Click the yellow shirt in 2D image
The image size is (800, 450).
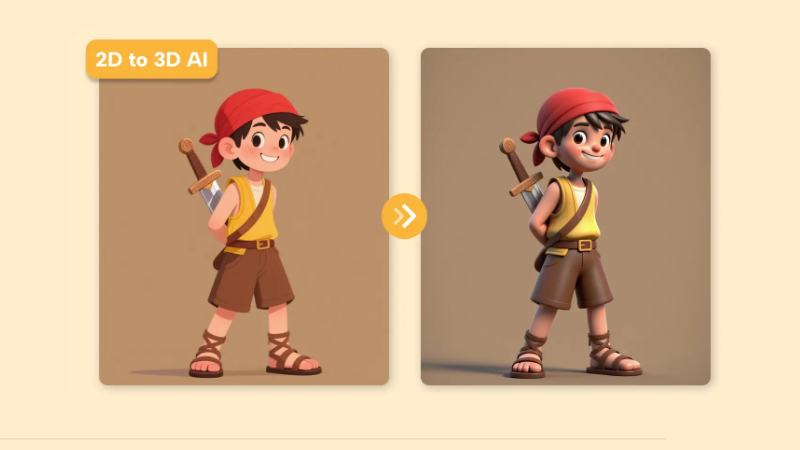pyautogui.click(x=253, y=210)
